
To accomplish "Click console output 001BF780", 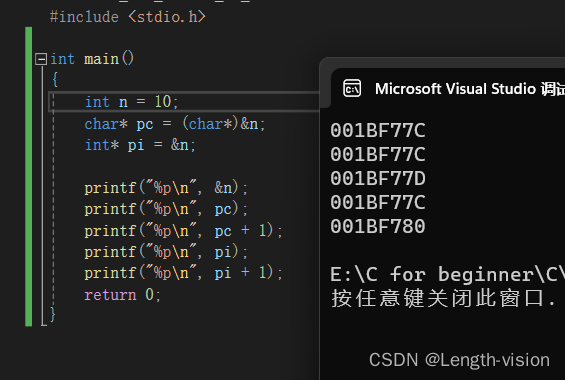I will (378, 226).
